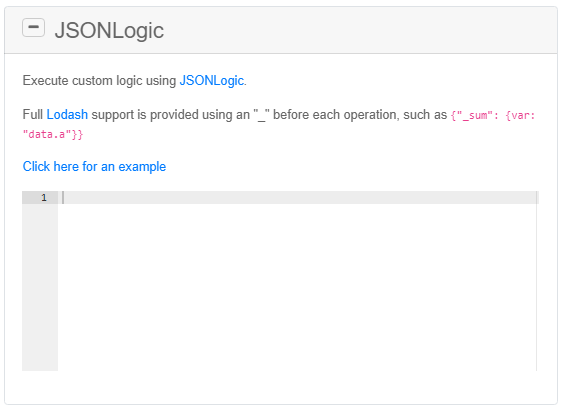Click empty space in the JSONLogic header bar
Screen dimensions: 568x413
(359, 30)
